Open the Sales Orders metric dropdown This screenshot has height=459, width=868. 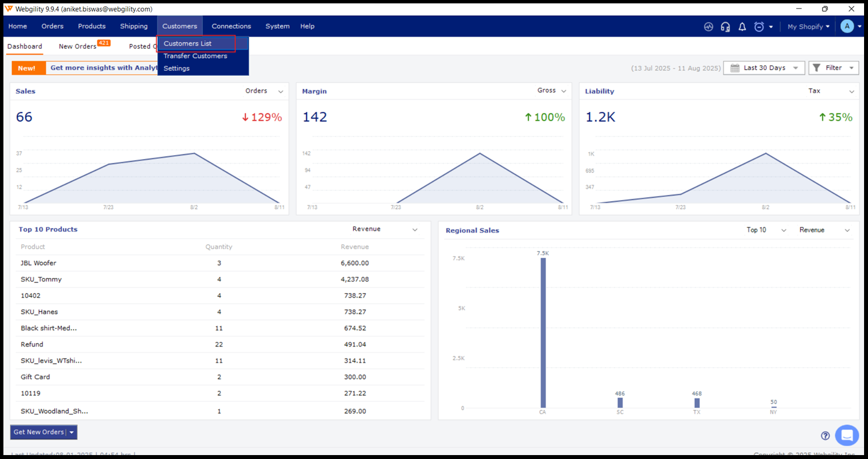[264, 91]
